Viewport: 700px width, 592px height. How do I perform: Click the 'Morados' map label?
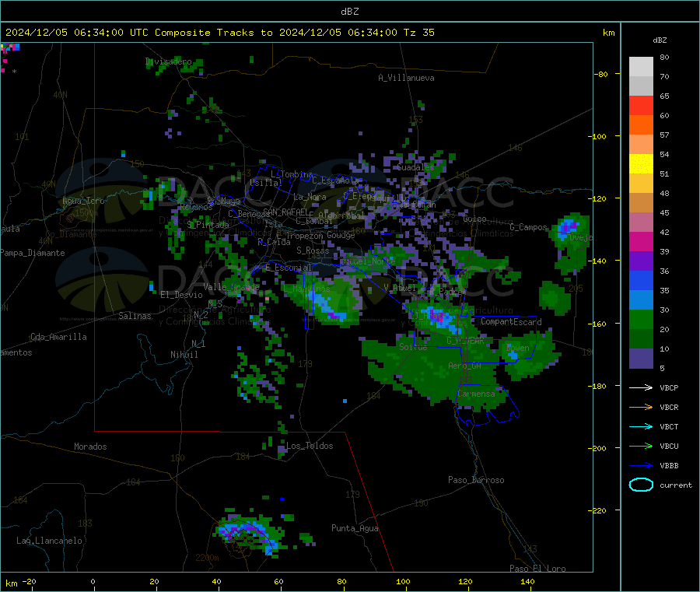[x=90, y=447]
